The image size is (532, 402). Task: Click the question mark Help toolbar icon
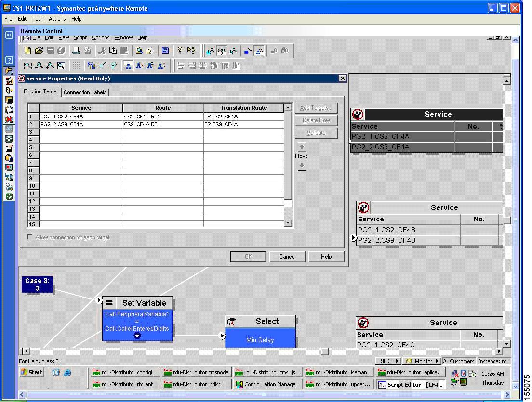(180, 51)
